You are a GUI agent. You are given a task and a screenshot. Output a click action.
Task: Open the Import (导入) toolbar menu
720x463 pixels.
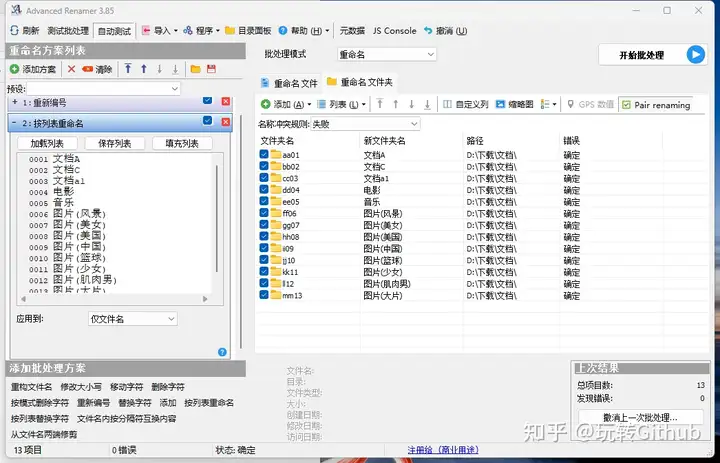[x=159, y=31]
